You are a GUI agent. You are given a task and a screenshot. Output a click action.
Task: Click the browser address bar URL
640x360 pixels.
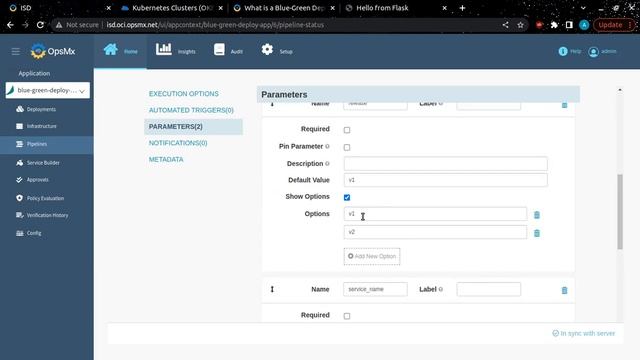pos(215,25)
